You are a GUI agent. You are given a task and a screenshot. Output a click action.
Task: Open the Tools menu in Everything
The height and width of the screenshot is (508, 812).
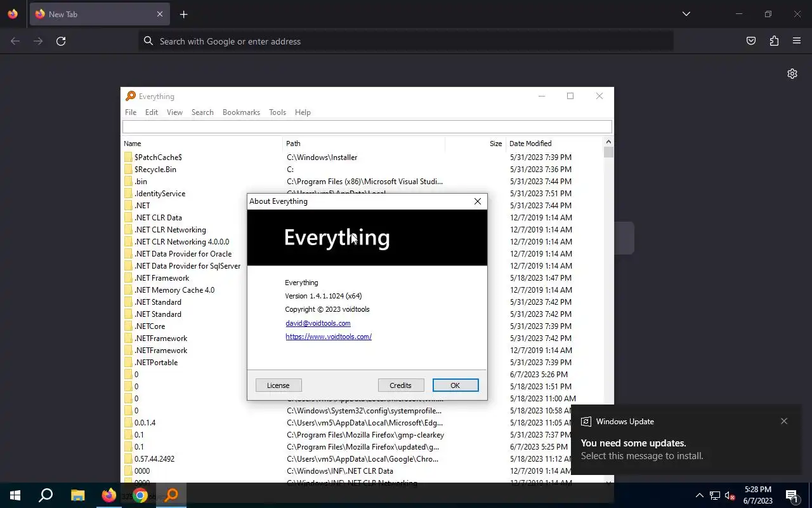[277, 112]
